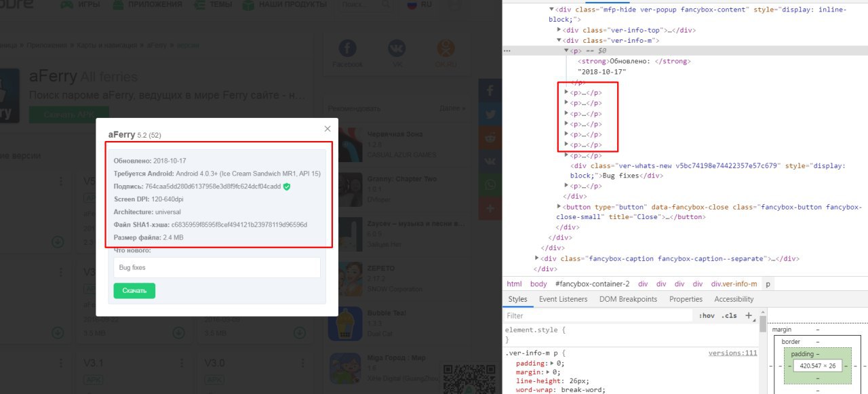Click the Скачать APK button behind popup
The image size is (868, 394).
[68, 115]
